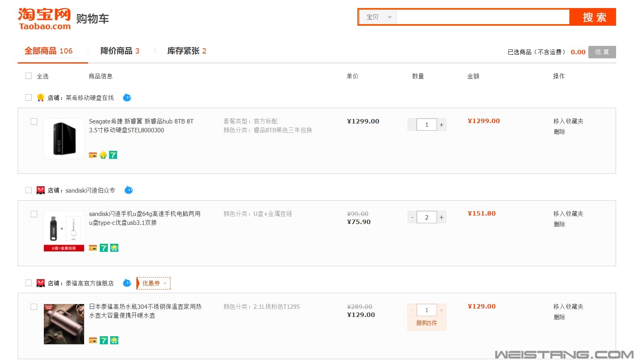This screenshot has width=639, height=364.
Task: Move Seagate drive to favorites (移入收藏夹)
Action: click(568, 121)
